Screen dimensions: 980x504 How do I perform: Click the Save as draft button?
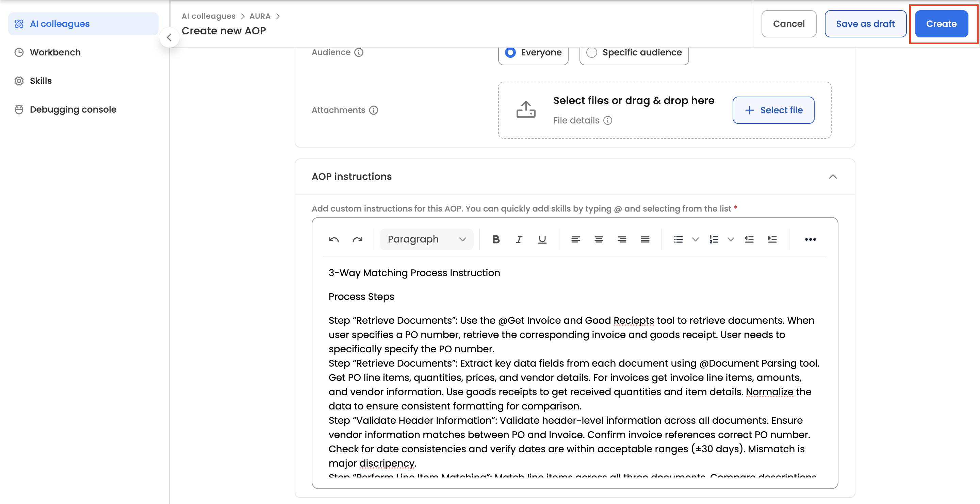[x=865, y=24]
